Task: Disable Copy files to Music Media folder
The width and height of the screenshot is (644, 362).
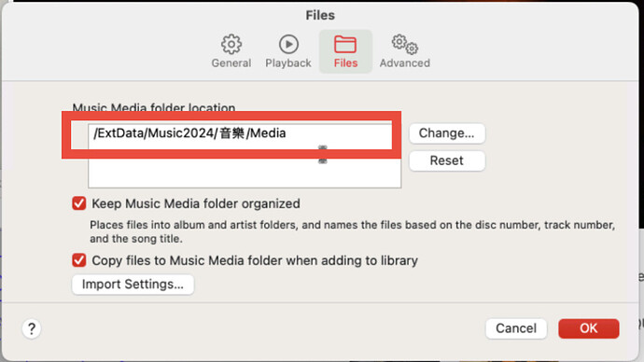Action: [x=78, y=259]
